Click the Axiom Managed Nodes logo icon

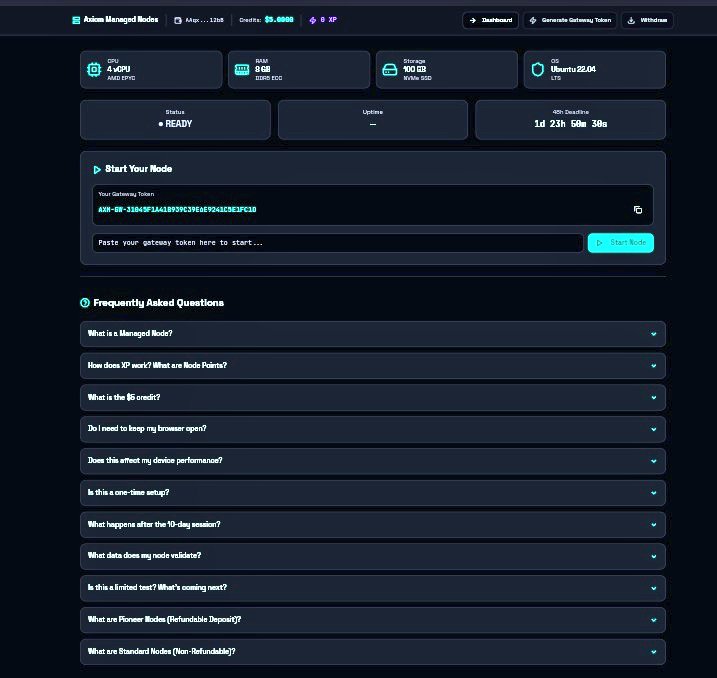coord(76,20)
